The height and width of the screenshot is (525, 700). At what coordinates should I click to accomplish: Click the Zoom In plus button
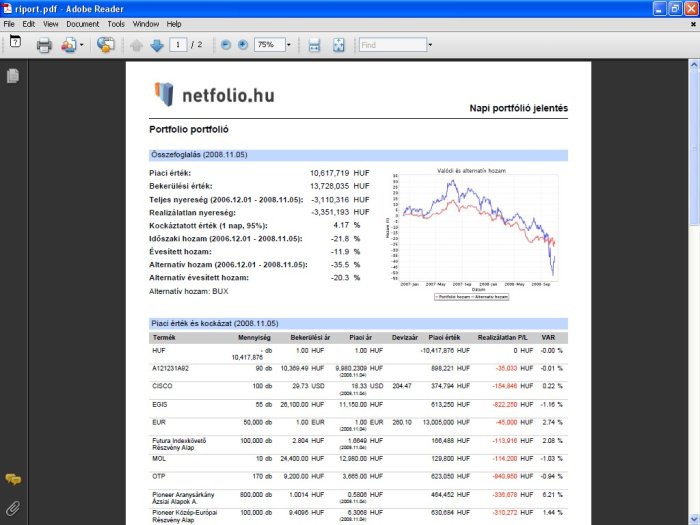(242, 45)
